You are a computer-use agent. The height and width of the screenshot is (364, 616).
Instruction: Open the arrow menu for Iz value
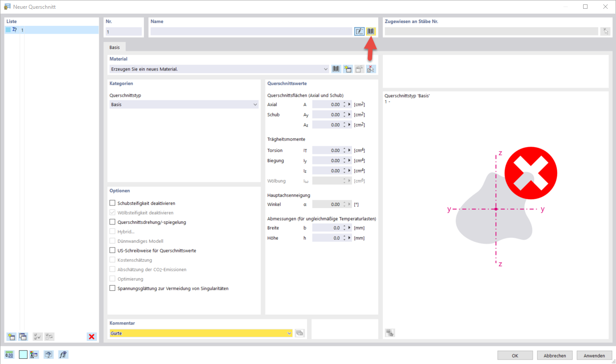[349, 171]
